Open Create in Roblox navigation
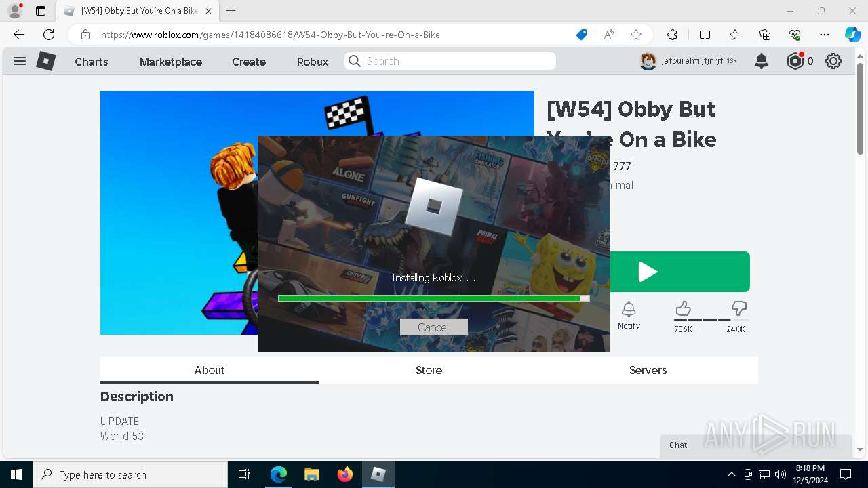Viewport: 868px width, 488px height. point(249,62)
